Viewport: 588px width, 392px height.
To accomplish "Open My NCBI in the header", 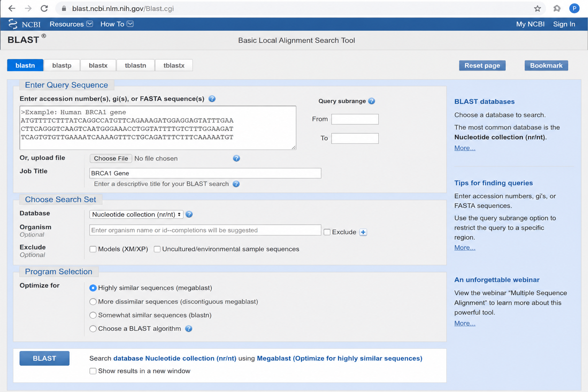I will coord(530,24).
